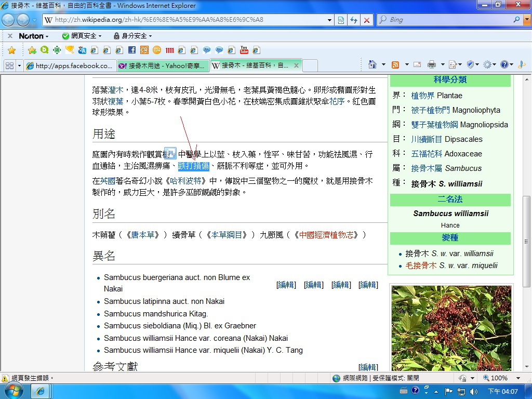Click the Facebook favorites bar icon
Viewport: 532px width, 399px height.
click(x=131, y=50)
